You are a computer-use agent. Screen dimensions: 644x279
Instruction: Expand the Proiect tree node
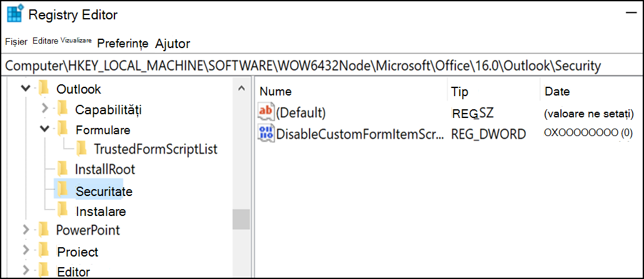[26, 250]
